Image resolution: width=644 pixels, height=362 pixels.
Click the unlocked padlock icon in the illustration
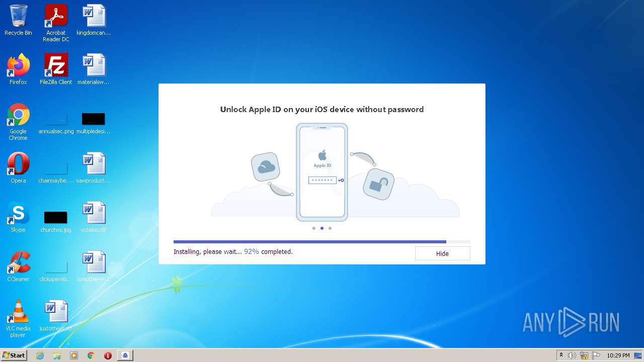pos(378,184)
